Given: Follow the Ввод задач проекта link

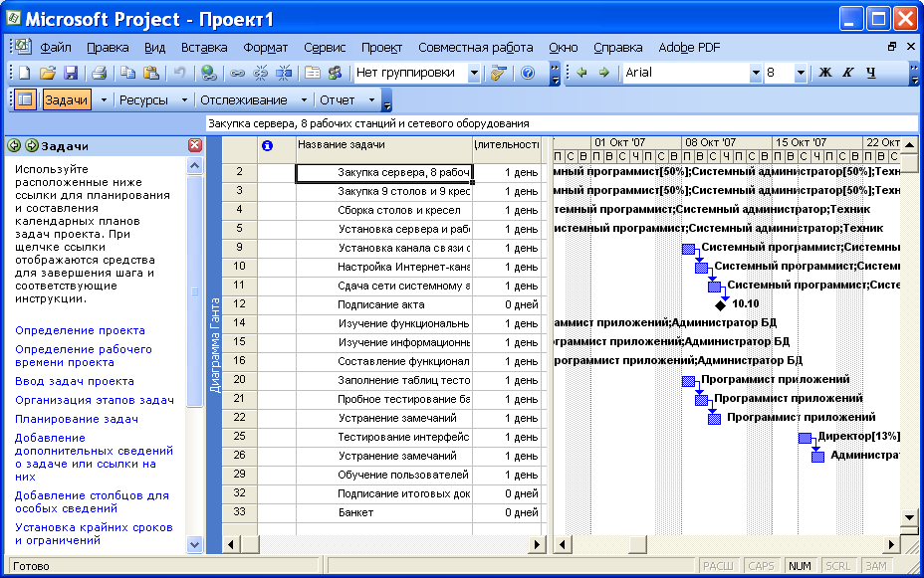Looking at the screenshot, I should [75, 381].
